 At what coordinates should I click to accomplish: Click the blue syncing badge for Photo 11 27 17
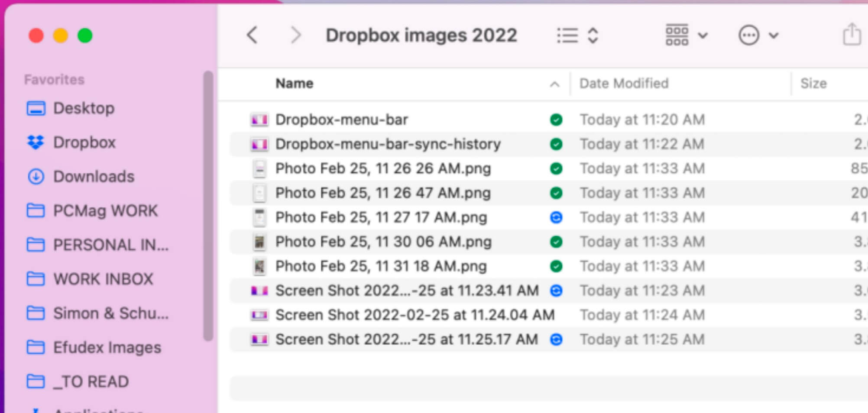pyautogui.click(x=556, y=217)
